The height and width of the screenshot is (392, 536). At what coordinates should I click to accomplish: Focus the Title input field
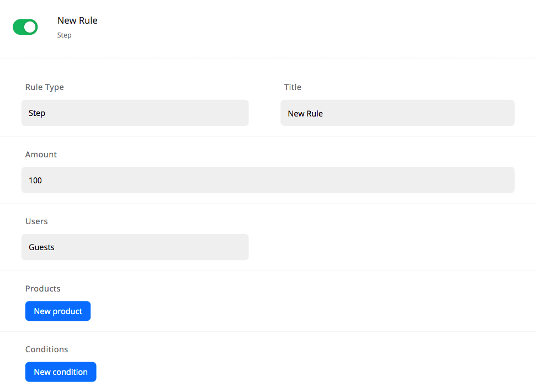point(397,113)
